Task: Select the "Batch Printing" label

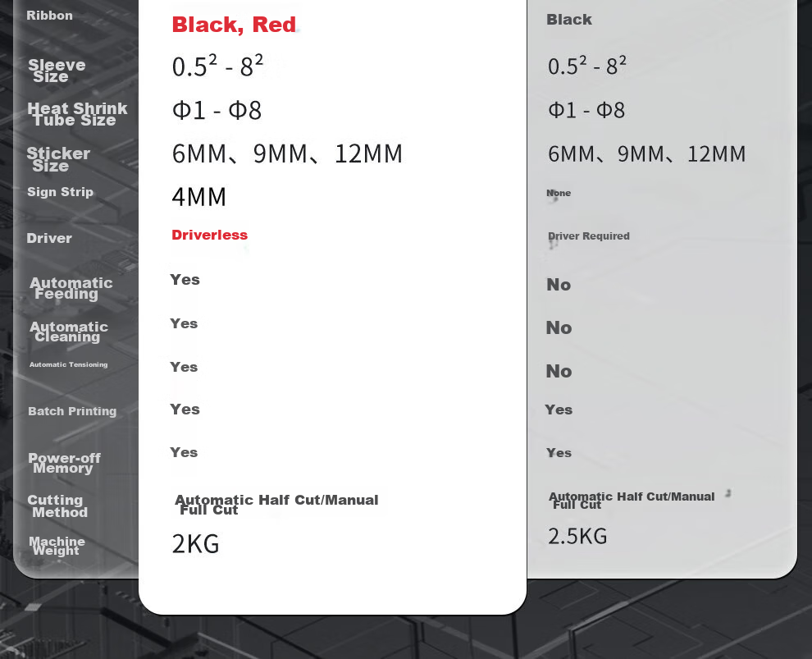Action: click(72, 411)
